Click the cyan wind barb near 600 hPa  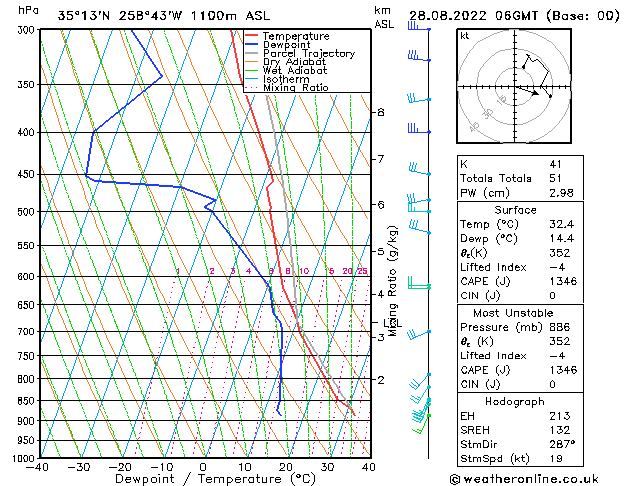[419, 283]
